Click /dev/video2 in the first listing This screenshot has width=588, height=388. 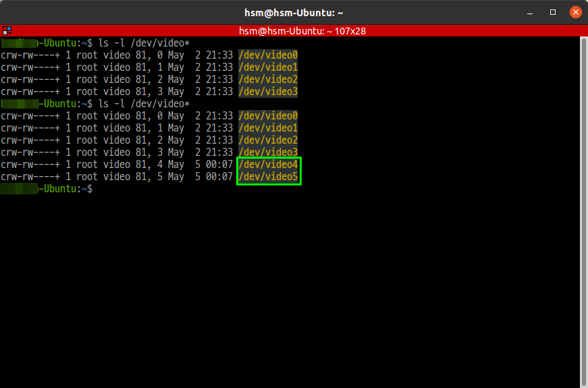click(268, 80)
